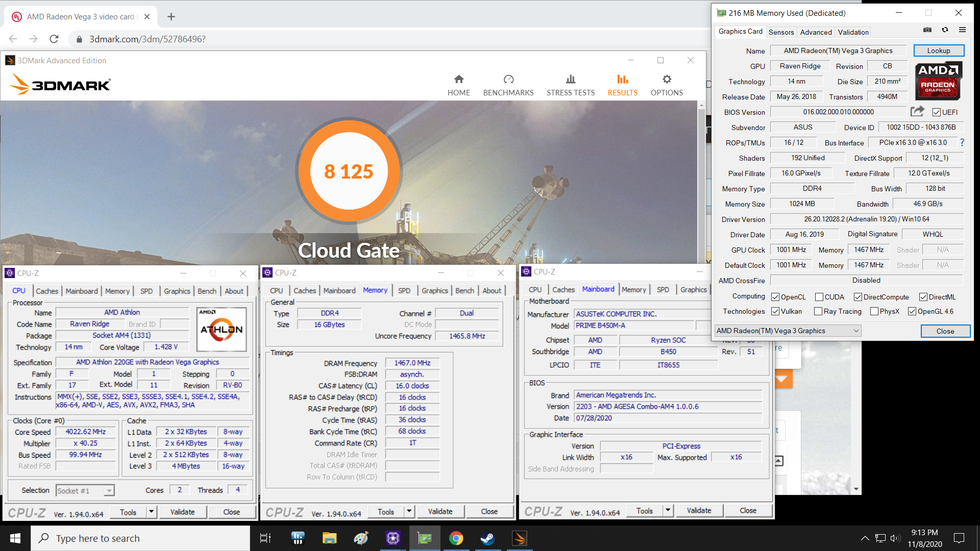Open Steam from taskbar
980x551 pixels.
(487, 538)
